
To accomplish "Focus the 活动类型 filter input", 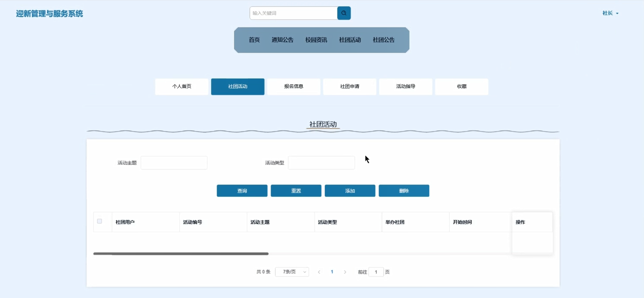I will coord(321,163).
